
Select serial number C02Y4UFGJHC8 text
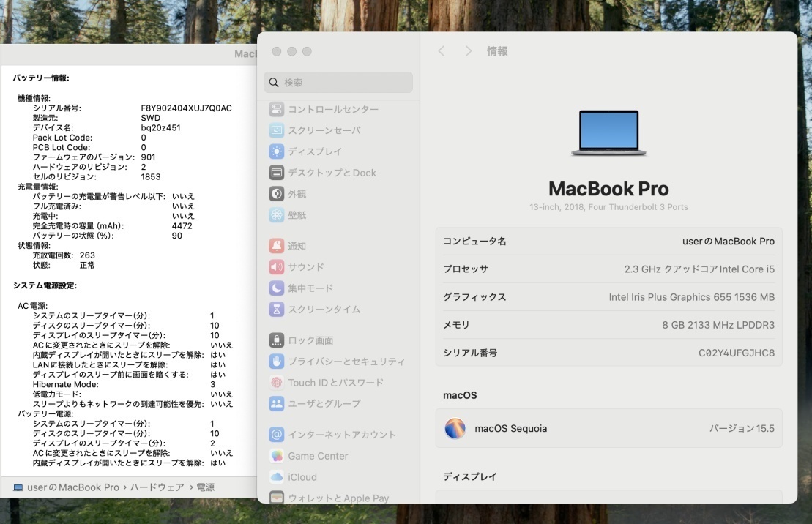[x=737, y=353]
